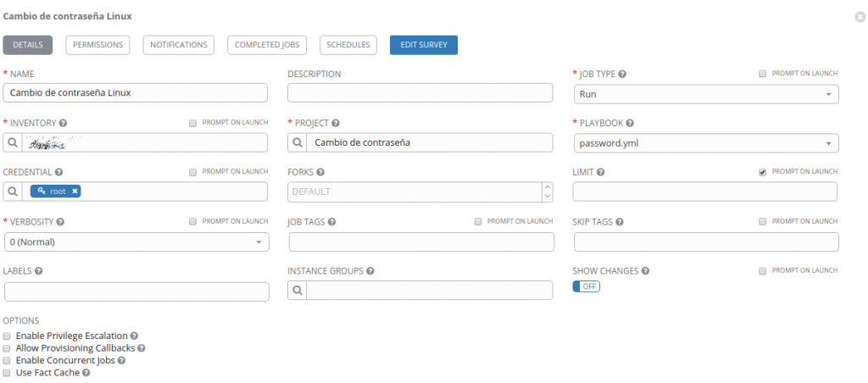This screenshot has width=868, height=383.
Task: Click into the Job Tags field
Action: coord(421,241)
